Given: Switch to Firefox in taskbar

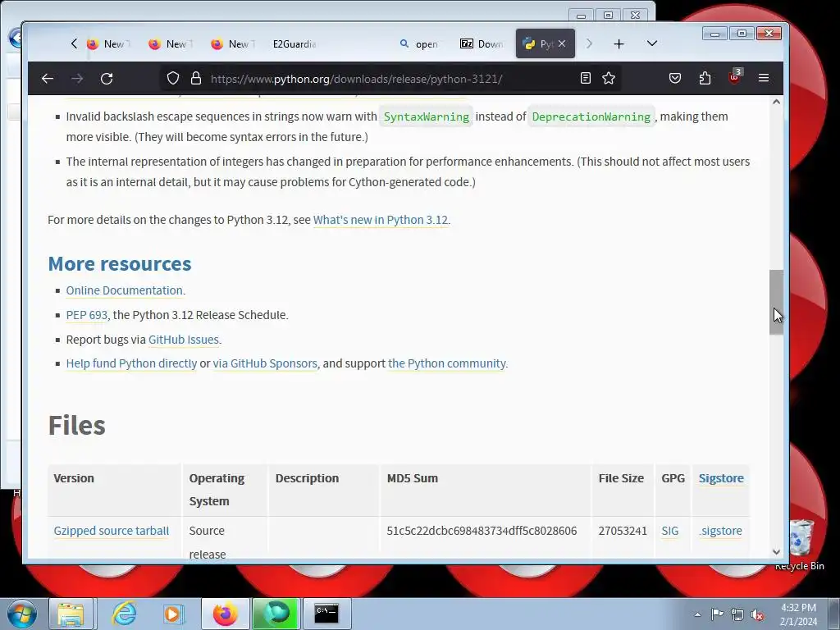Looking at the screenshot, I should click(x=225, y=614).
